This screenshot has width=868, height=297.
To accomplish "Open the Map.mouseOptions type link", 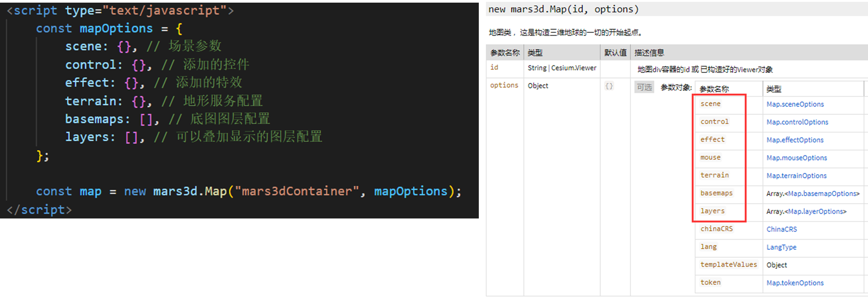I will click(x=797, y=158).
